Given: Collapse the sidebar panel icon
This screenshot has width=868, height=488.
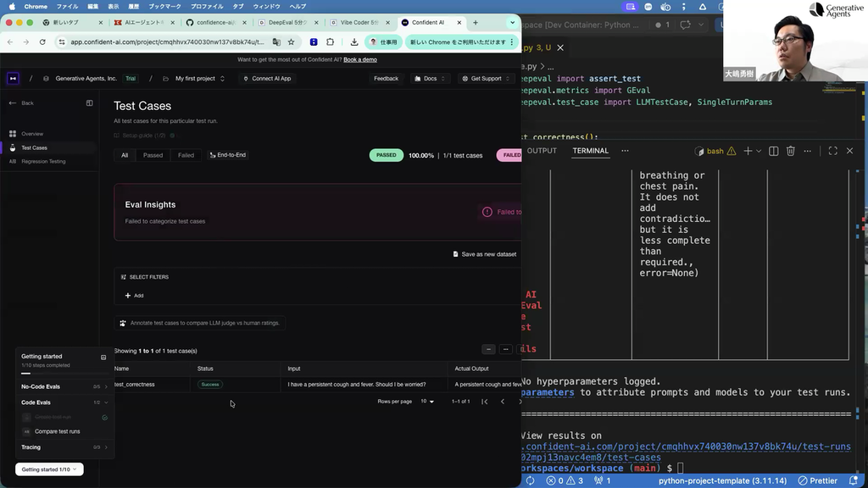Looking at the screenshot, I should coord(89,103).
